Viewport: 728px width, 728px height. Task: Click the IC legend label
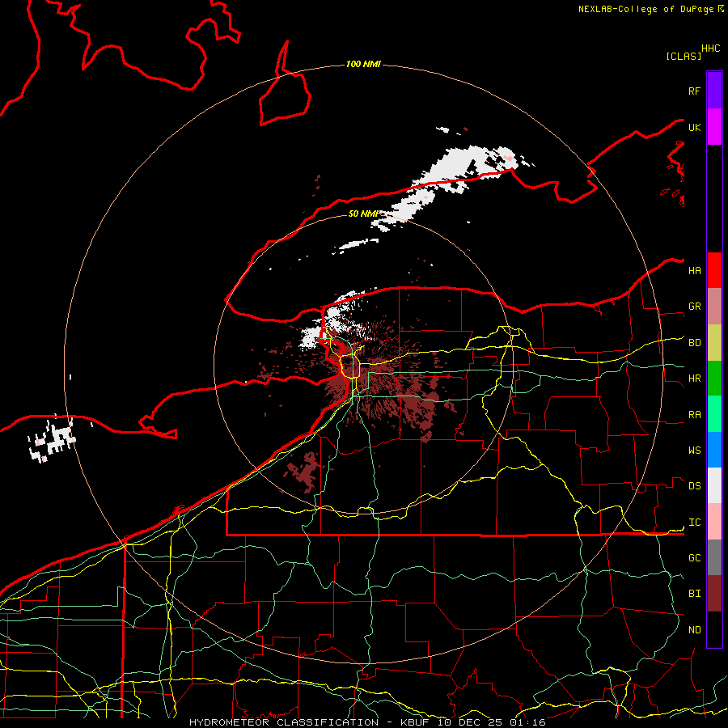coord(694,522)
